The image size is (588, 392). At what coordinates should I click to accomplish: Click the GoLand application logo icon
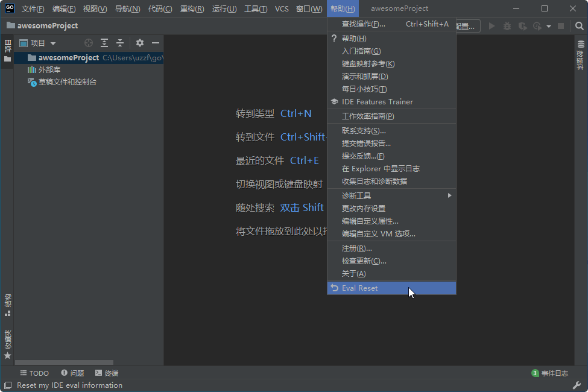10,8
